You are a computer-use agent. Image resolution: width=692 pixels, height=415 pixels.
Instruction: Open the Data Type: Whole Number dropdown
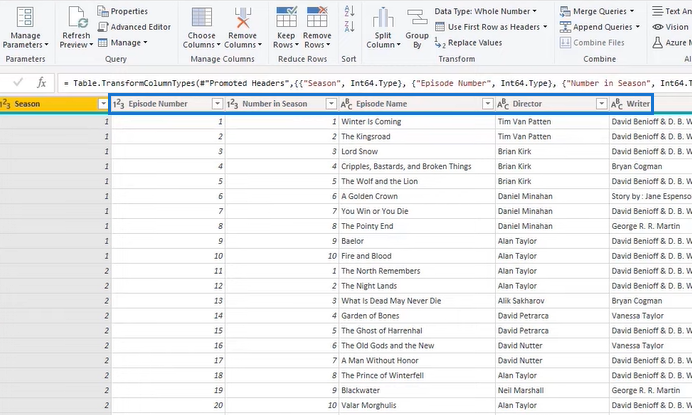485,11
